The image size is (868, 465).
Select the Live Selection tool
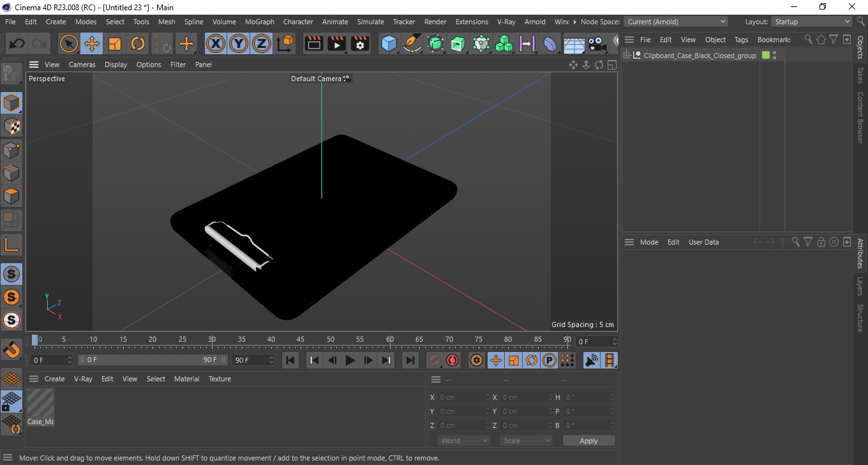(68, 43)
